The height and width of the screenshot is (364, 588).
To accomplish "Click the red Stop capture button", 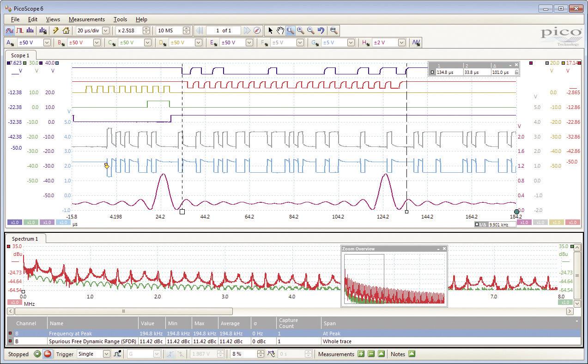I will point(47,354).
